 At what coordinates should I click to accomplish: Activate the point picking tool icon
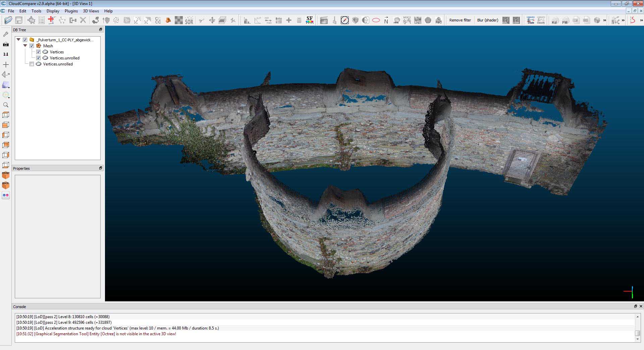pyautogui.click(x=31, y=20)
